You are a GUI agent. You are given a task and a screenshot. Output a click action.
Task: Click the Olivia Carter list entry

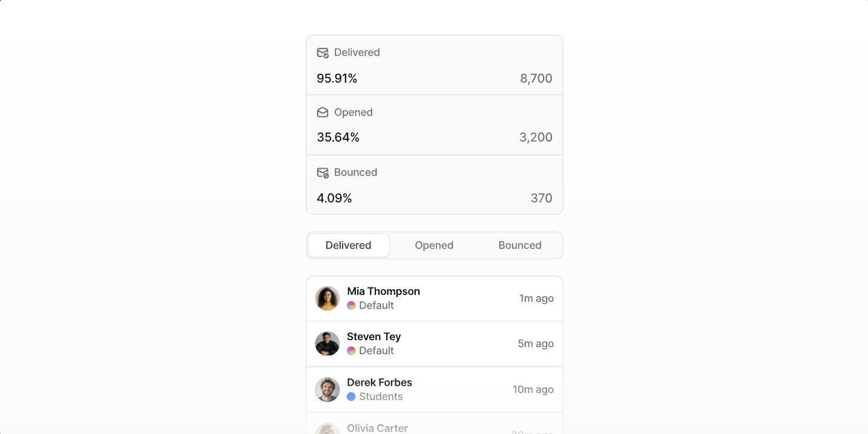(x=377, y=428)
